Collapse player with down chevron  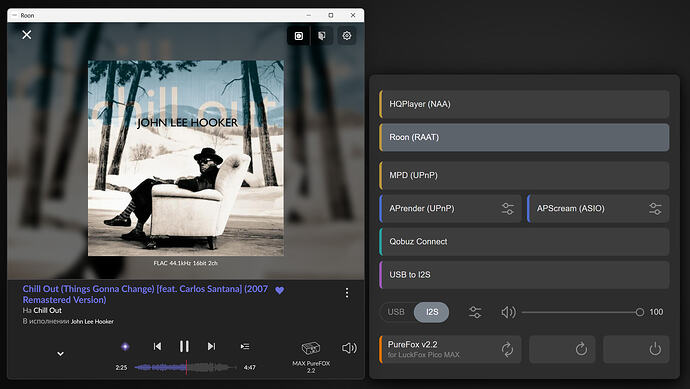pos(60,354)
